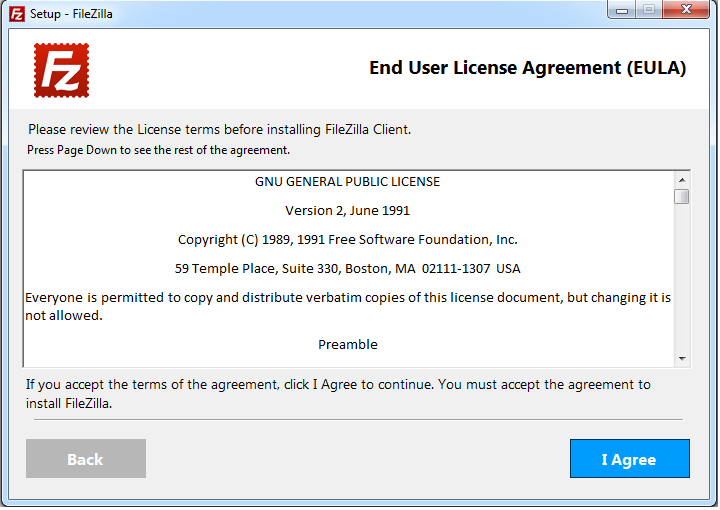Click the GNU GENERAL PUBLIC LICENSE heading
The height and width of the screenshot is (510, 720).
[347, 182]
